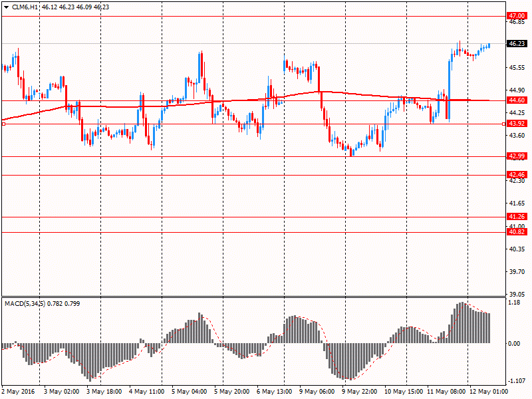Image resolution: width=532 pixels, height=399 pixels.
Task: Select the 44.60 red price level label
Action: coord(517,100)
